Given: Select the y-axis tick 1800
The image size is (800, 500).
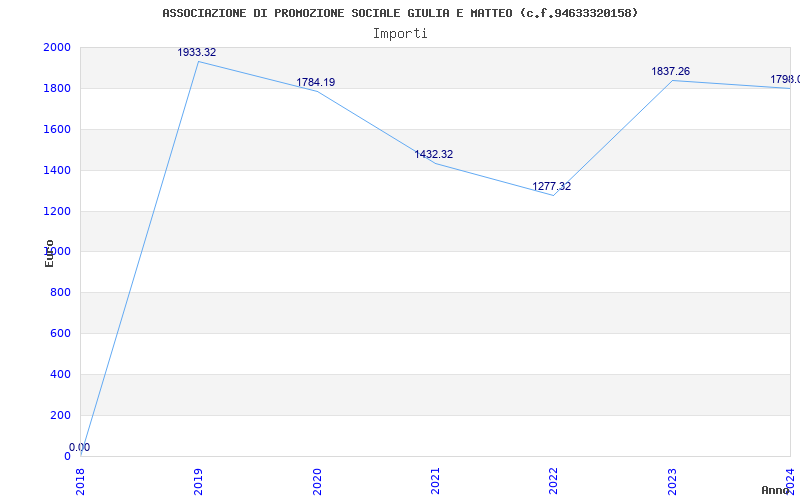Looking at the screenshot, I should 57,88.
